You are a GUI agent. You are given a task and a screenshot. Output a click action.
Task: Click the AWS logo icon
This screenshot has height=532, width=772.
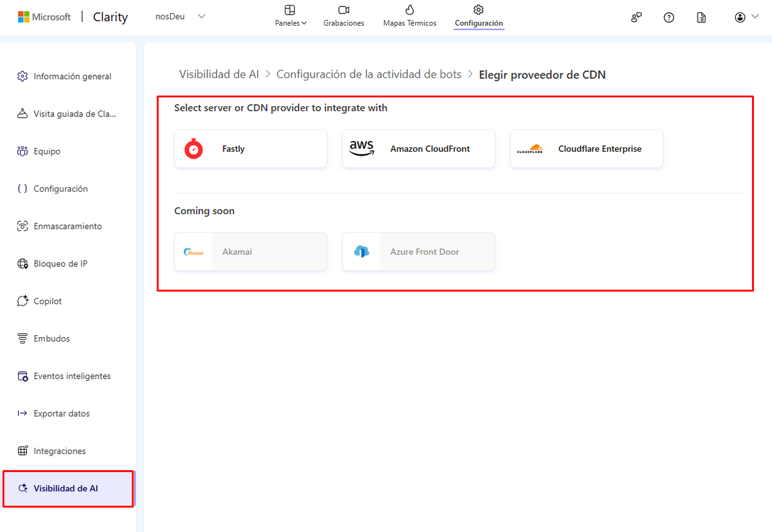click(362, 149)
